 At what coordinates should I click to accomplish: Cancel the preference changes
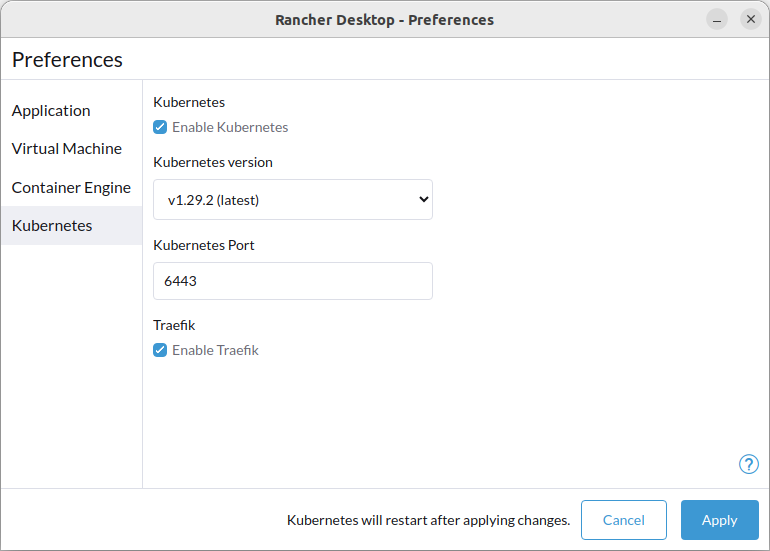(624, 520)
